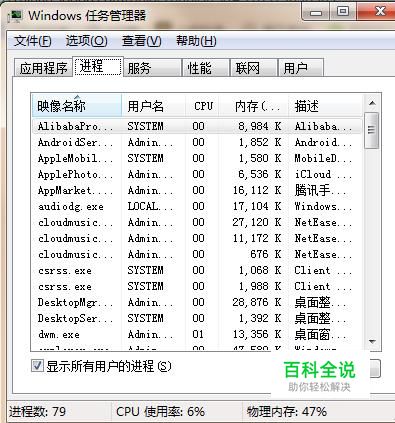Minimize the Task Manager window
The image size is (395, 423).
[x=316, y=12]
